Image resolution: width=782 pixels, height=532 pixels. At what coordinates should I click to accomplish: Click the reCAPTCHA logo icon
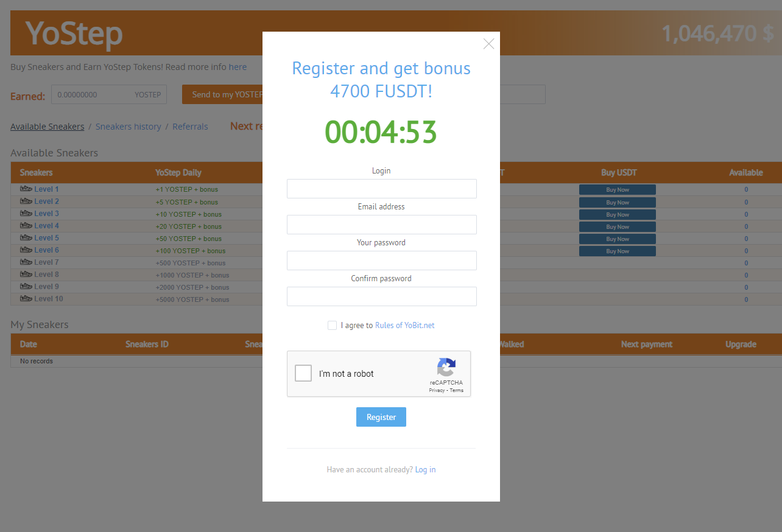[x=446, y=367]
